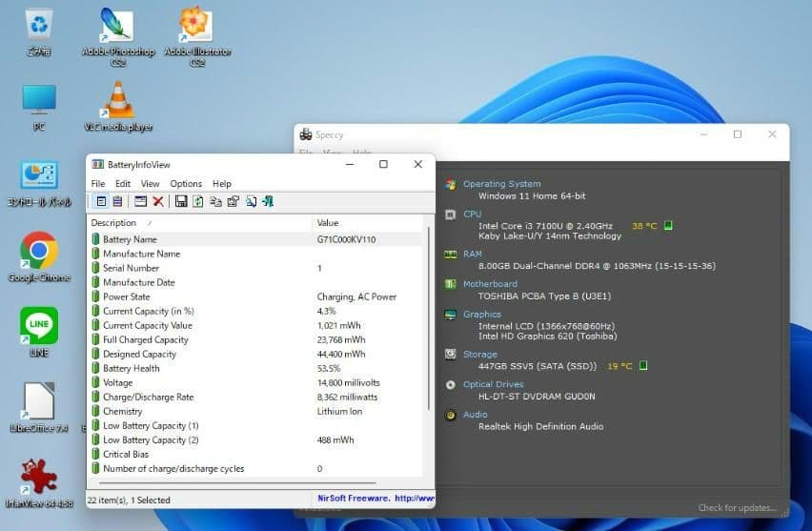Open the Edit menu in BatteryInfoView
Viewport: 812px width, 531px height.
tap(123, 184)
